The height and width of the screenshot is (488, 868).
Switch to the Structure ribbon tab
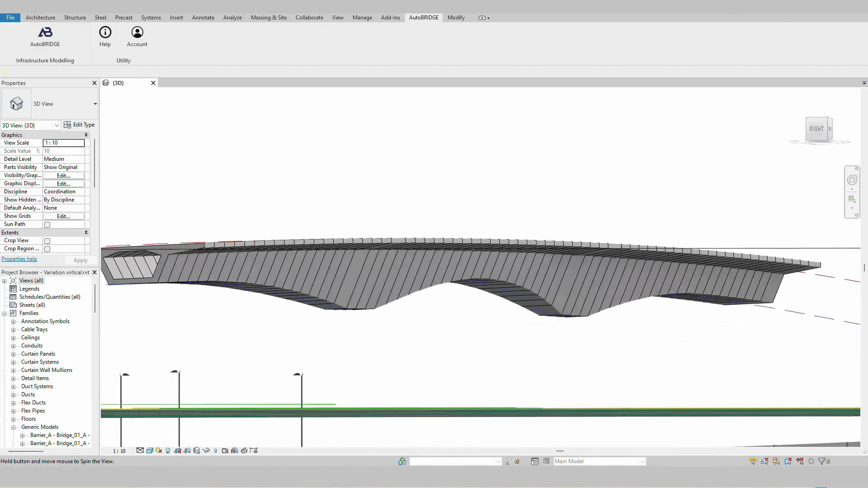coord(75,18)
